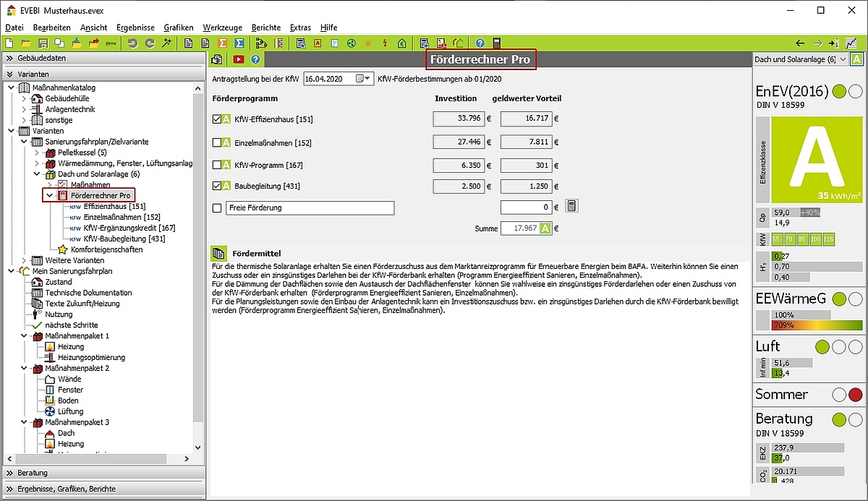Click the undo arrow icon
This screenshot has width=868, height=501.
132,43
